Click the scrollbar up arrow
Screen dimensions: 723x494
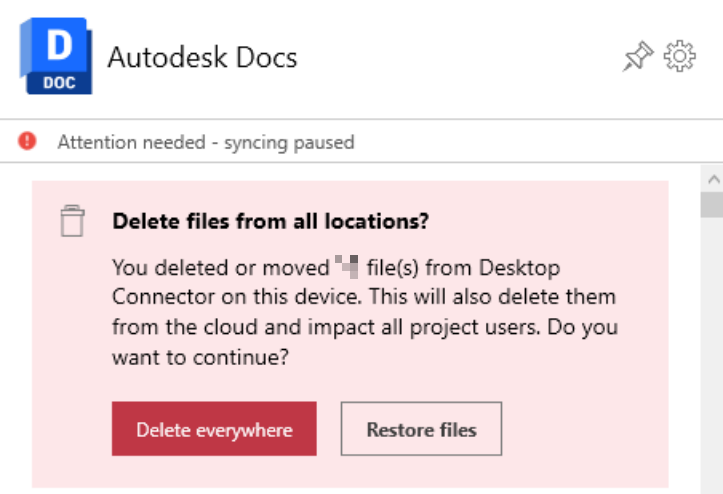(711, 178)
